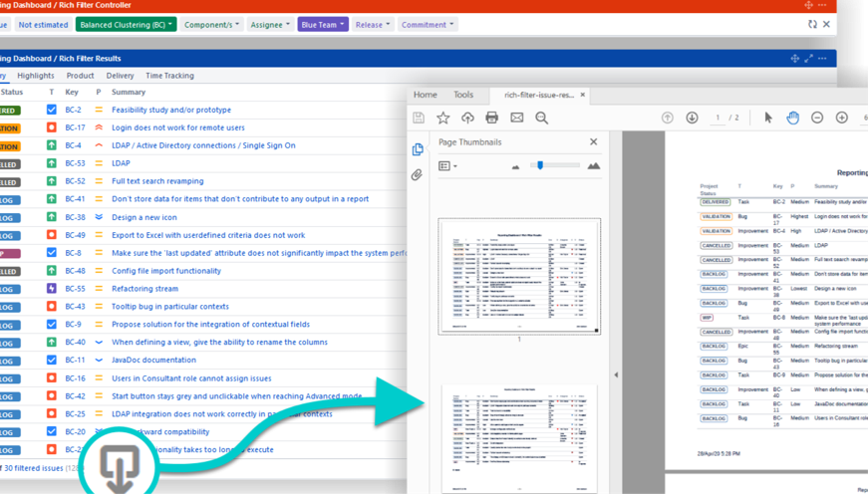Click the print icon in PDF viewer

491,118
